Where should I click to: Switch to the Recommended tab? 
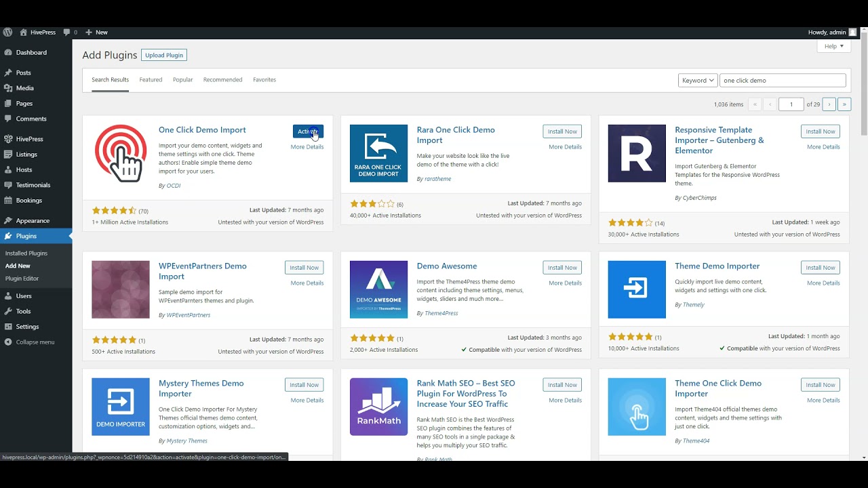click(x=222, y=80)
